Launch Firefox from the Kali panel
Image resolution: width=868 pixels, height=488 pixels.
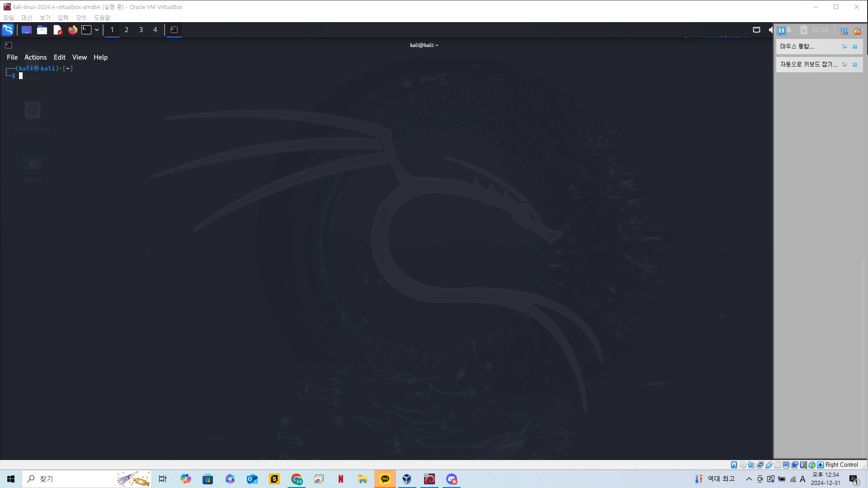pos(72,30)
